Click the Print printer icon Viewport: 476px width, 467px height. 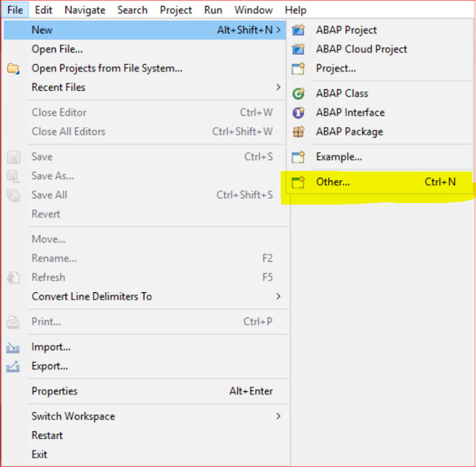coord(13,322)
